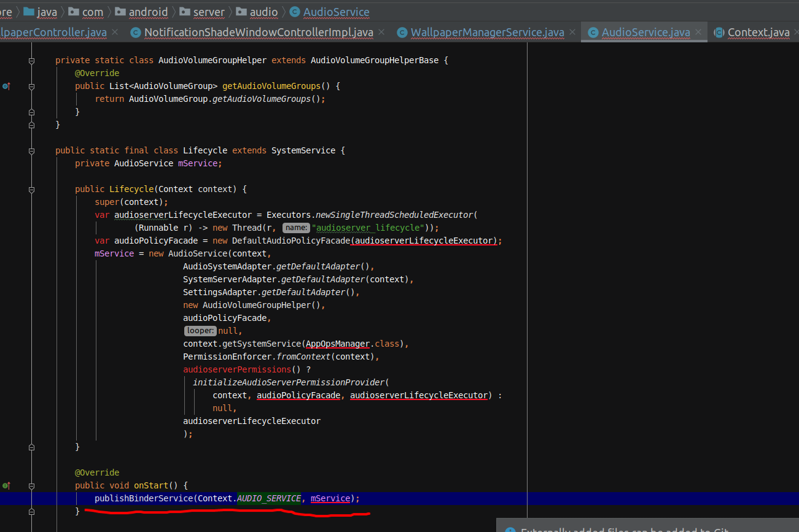Open the 'Externally added files' Git notification
The image size is (799, 532).
[648, 525]
